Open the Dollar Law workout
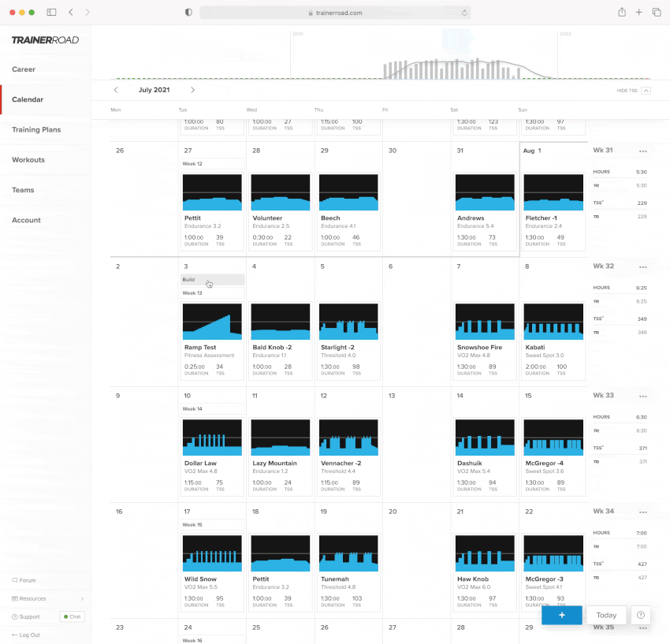The width and height of the screenshot is (670, 644). 212,456
